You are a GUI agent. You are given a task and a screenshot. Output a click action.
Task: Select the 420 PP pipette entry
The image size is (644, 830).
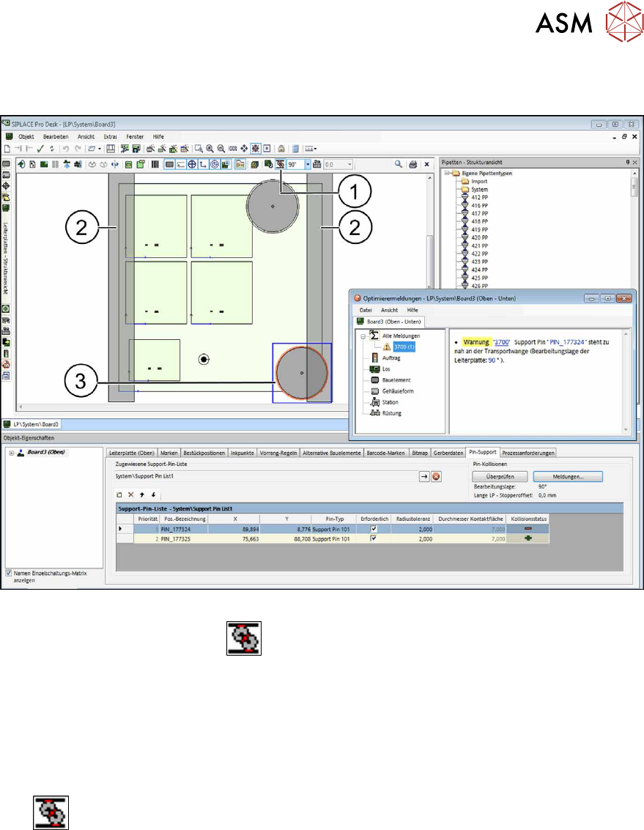coord(480,237)
